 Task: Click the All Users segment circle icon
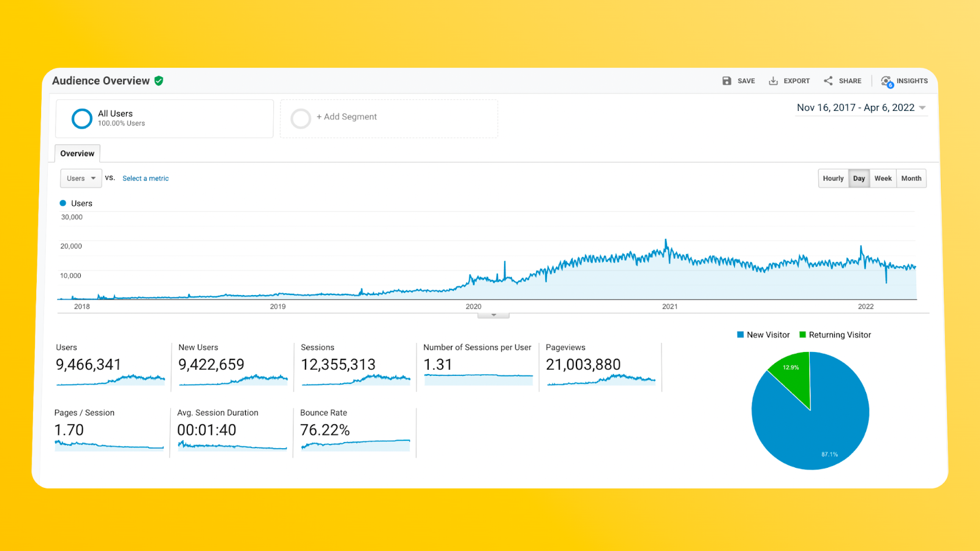[x=81, y=118]
